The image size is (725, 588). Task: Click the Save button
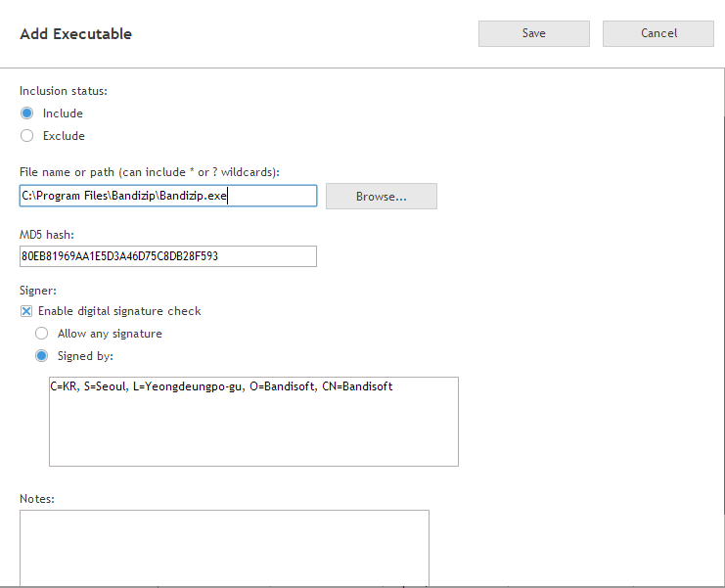coord(533,33)
